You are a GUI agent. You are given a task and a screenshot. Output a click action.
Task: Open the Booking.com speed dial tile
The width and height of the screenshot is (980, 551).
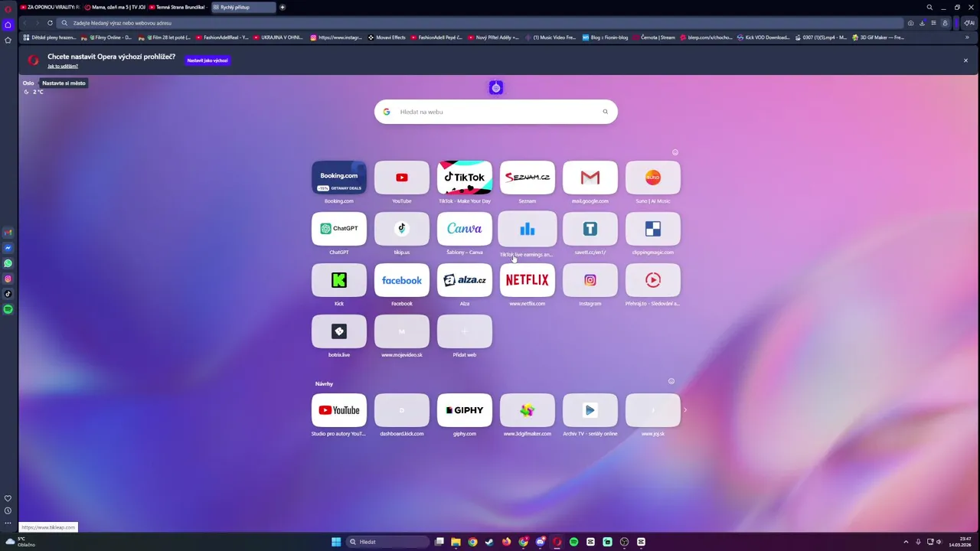click(338, 178)
